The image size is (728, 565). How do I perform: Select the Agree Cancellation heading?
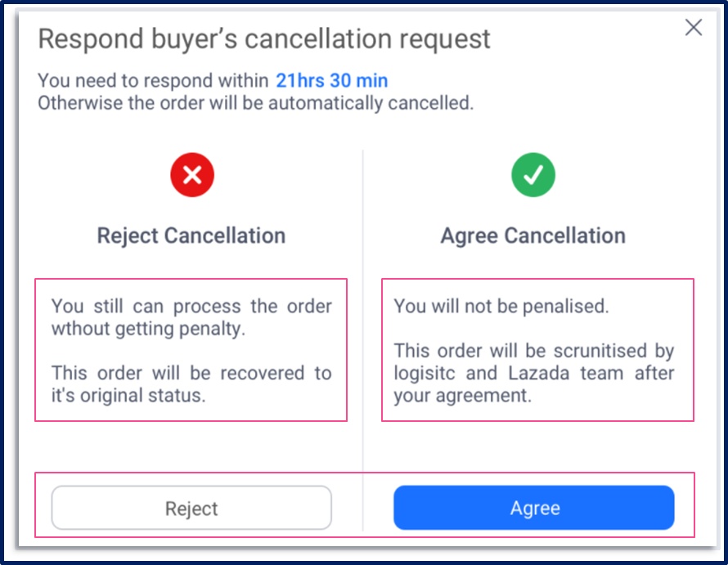533,235
